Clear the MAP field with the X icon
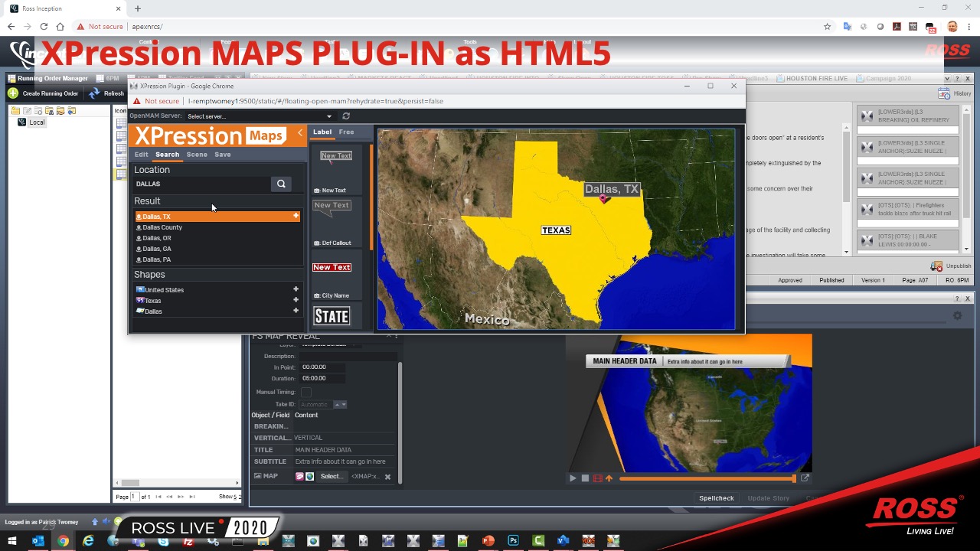 click(387, 477)
